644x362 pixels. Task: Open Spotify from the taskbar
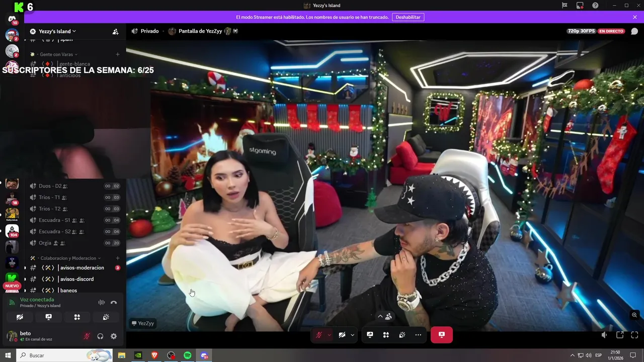pyautogui.click(x=187, y=355)
